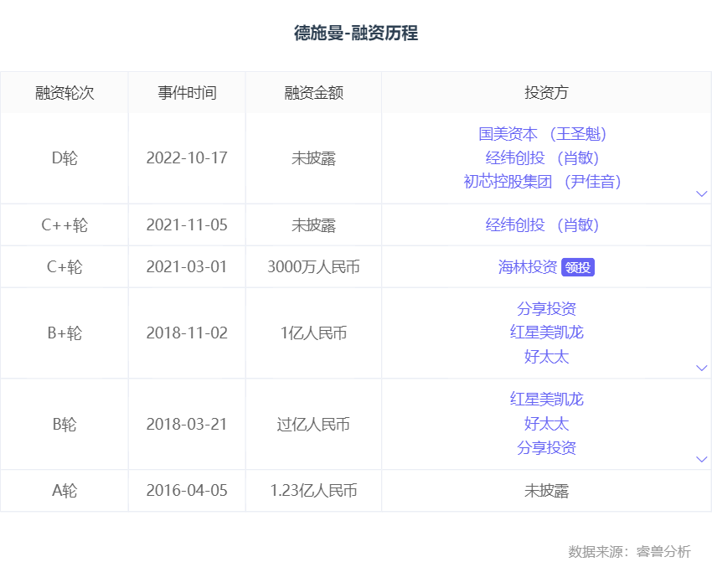Open 分享投资 link in B轮 row

(547, 447)
